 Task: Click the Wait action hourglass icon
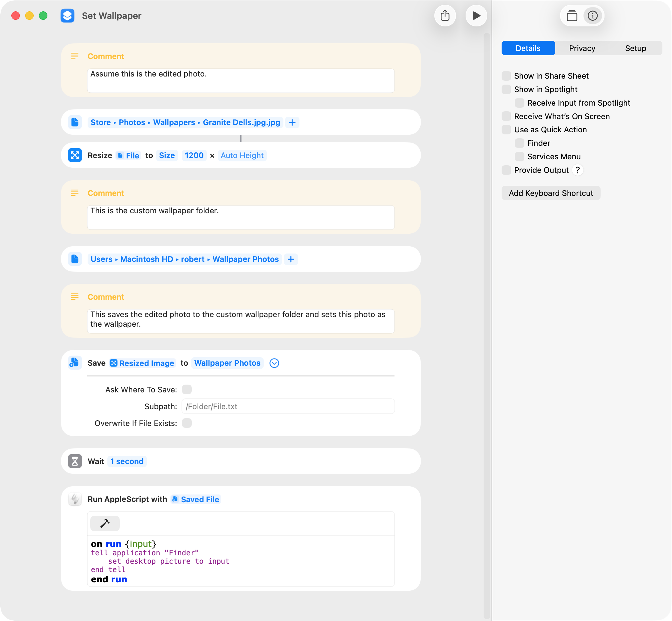coord(75,461)
